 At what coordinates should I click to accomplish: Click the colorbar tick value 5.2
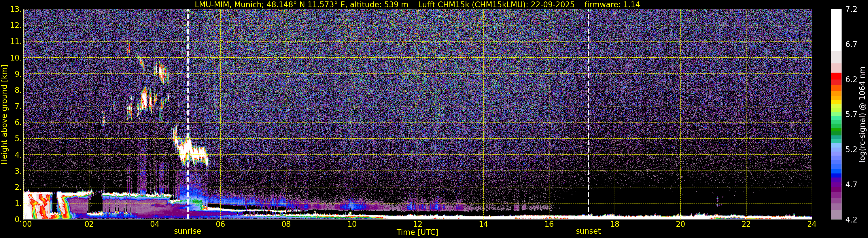point(851,149)
